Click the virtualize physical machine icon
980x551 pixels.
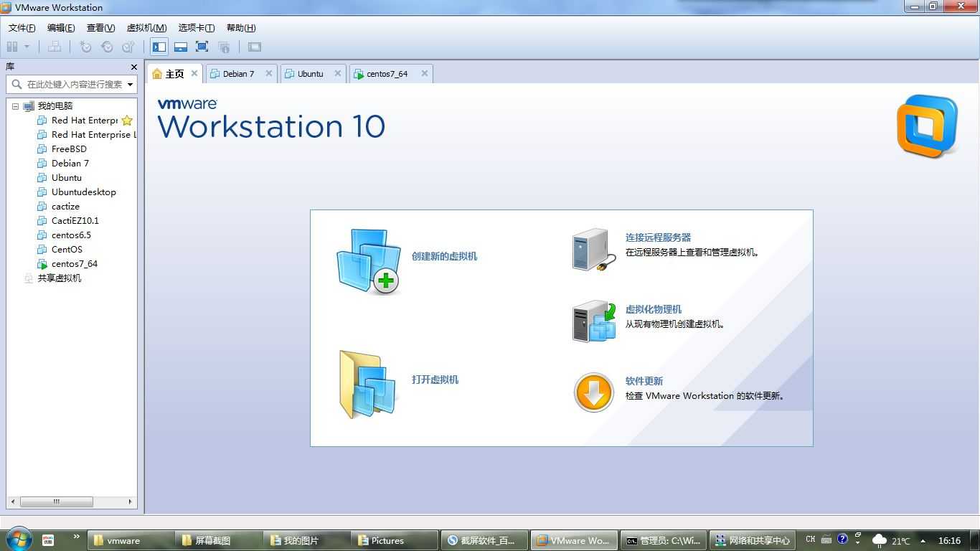[x=594, y=321]
